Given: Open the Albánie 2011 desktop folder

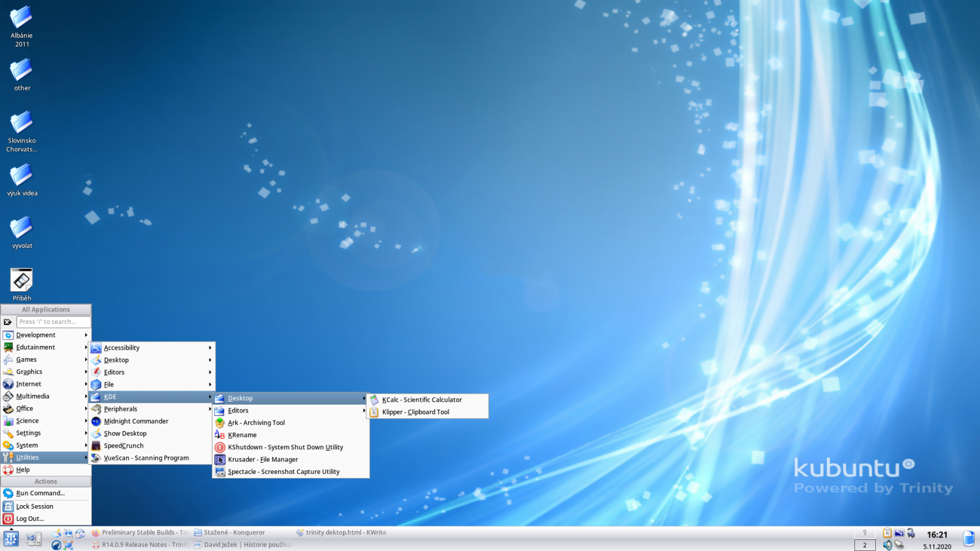Looking at the screenshot, I should click(21, 18).
